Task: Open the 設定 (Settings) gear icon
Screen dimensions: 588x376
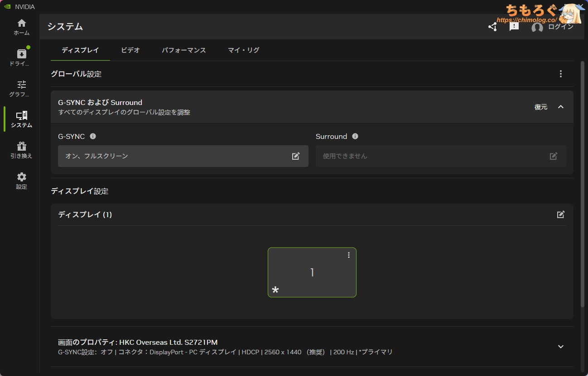Action: point(21,181)
